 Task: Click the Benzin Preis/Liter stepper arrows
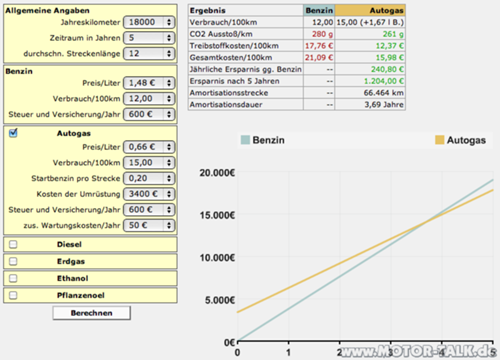pyautogui.click(x=169, y=83)
